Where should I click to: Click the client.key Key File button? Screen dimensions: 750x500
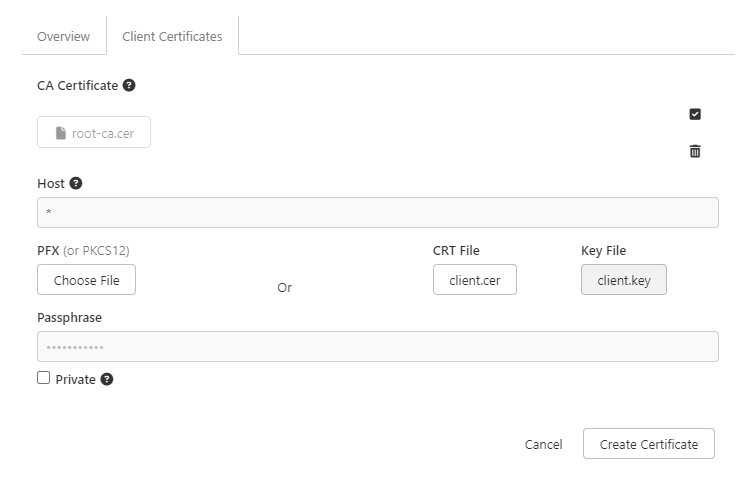click(624, 280)
